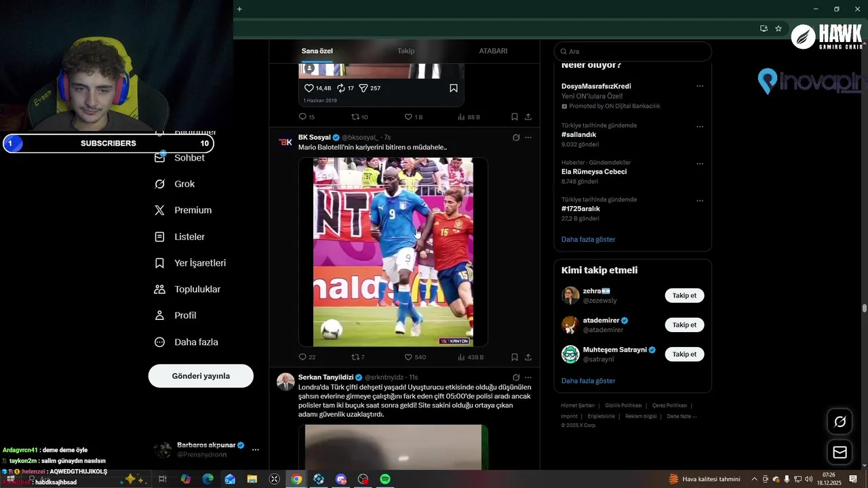Viewport: 868px width, 488px height.
Task: Open Sohbet in the left sidebar
Action: [180, 157]
